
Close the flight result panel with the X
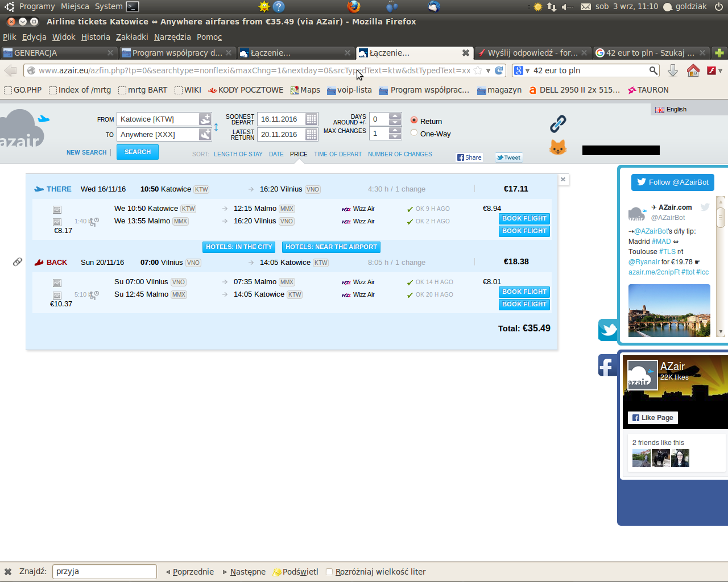click(563, 180)
